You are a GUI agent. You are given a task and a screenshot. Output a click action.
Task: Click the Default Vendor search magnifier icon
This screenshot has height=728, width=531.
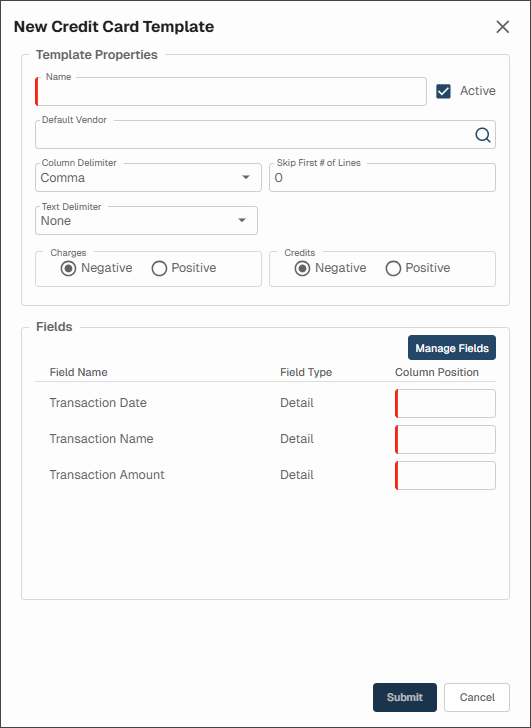tap(483, 135)
